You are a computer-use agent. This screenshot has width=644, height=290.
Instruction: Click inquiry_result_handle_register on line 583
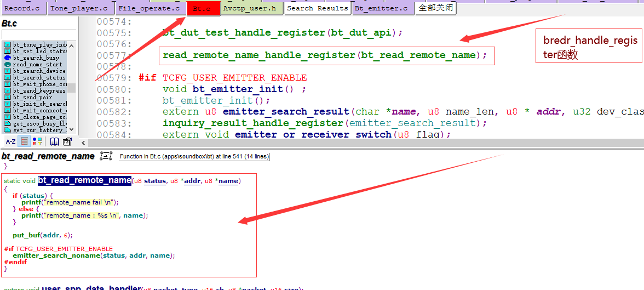point(252,123)
